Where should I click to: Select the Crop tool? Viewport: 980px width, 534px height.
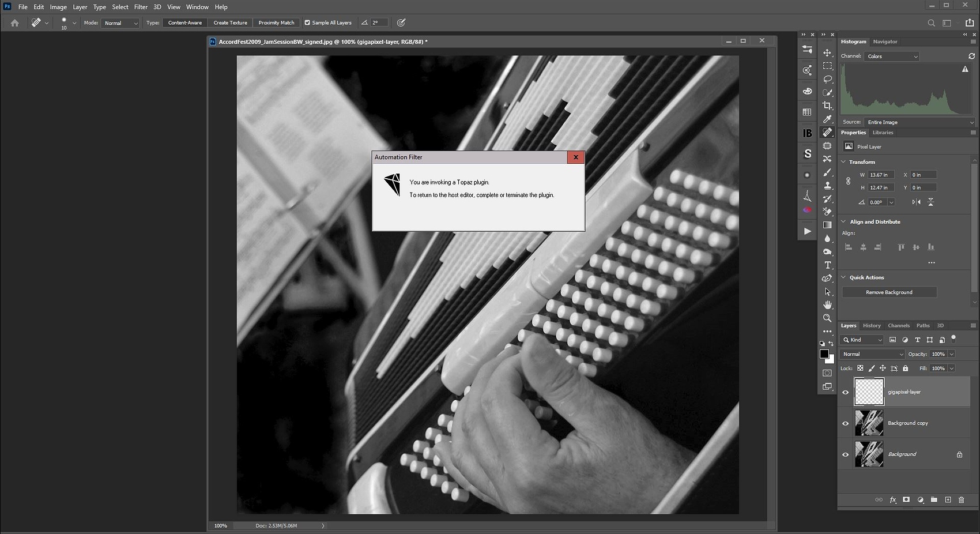tap(827, 106)
